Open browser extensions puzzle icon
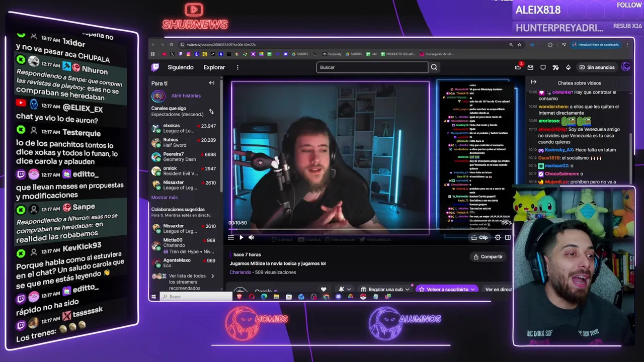644x362 pixels. (x=550, y=45)
